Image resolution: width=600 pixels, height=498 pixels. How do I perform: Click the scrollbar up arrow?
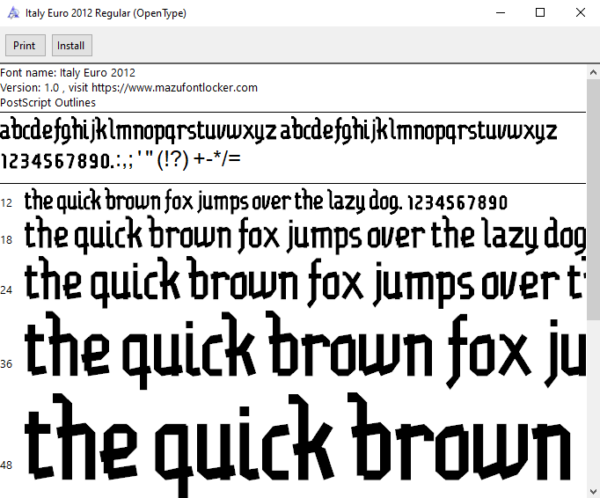pos(593,72)
